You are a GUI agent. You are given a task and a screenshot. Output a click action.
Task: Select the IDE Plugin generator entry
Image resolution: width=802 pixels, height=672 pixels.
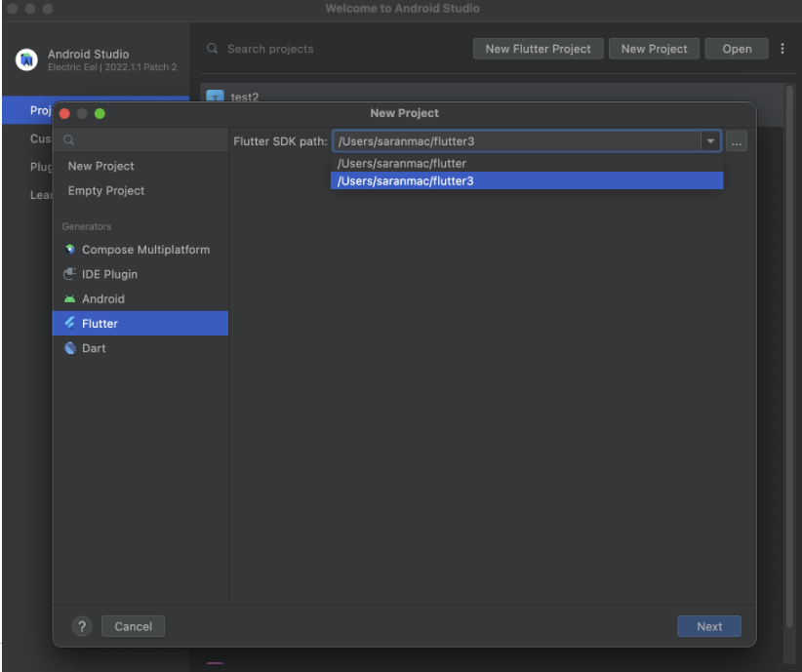point(140,274)
